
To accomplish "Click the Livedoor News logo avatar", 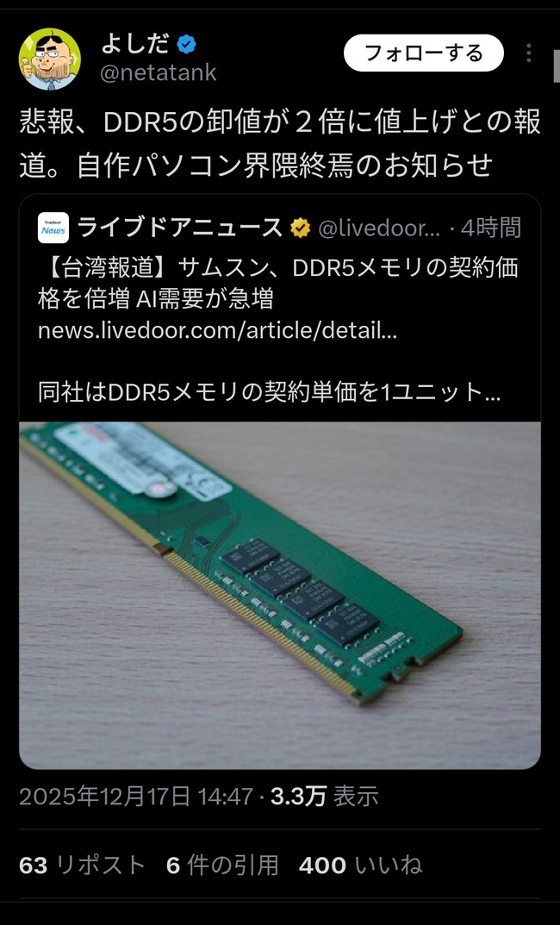I will click(x=53, y=228).
